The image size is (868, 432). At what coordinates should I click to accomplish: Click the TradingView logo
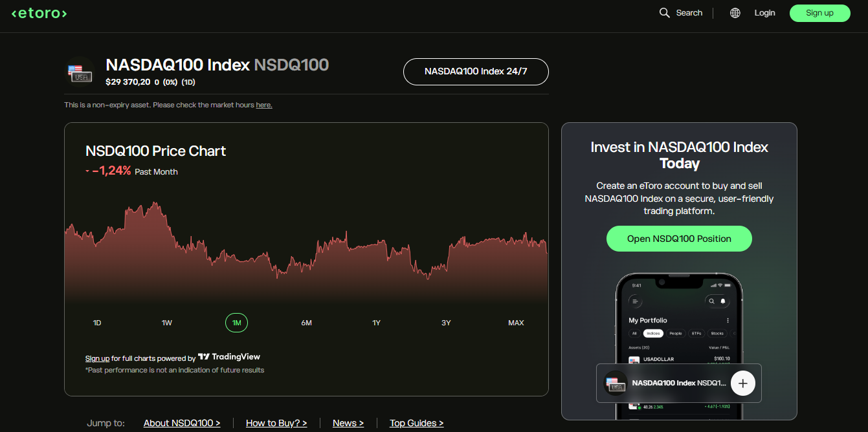tap(229, 356)
